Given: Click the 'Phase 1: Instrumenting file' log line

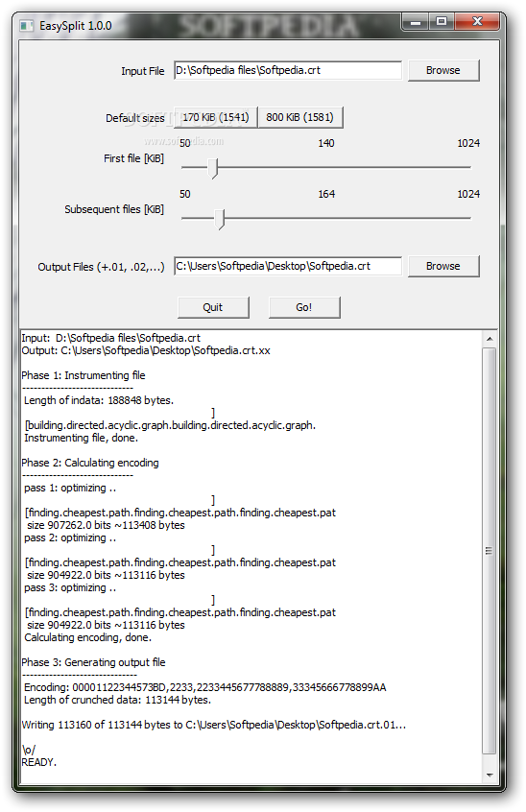Looking at the screenshot, I should tap(84, 375).
